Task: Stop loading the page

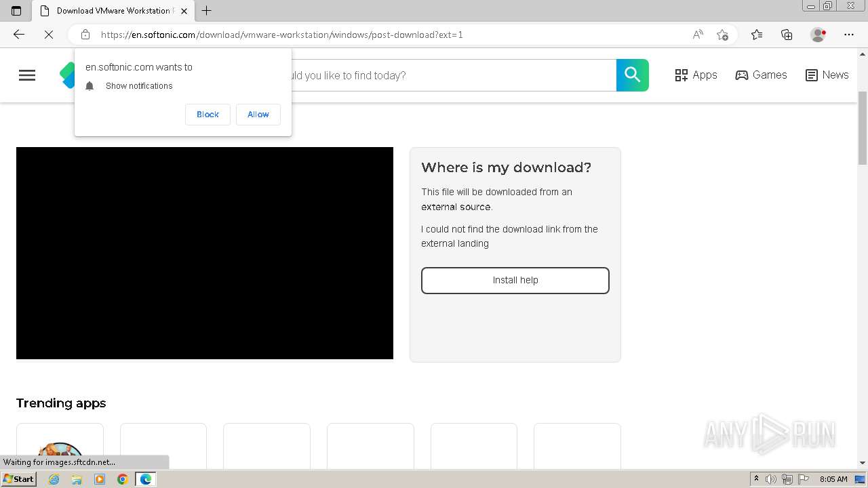Action: [49, 35]
